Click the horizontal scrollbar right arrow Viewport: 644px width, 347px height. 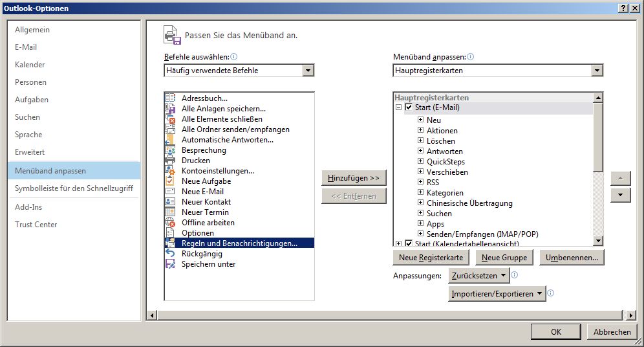click(x=630, y=315)
